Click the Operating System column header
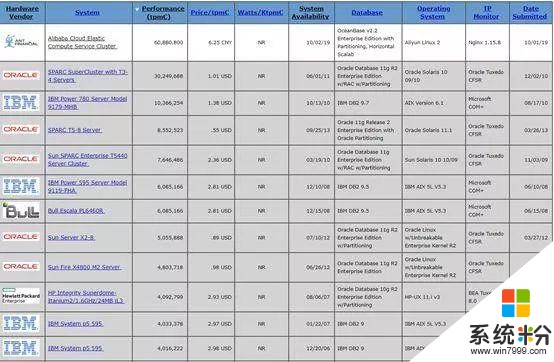The width and height of the screenshot is (554, 362). coord(433,12)
